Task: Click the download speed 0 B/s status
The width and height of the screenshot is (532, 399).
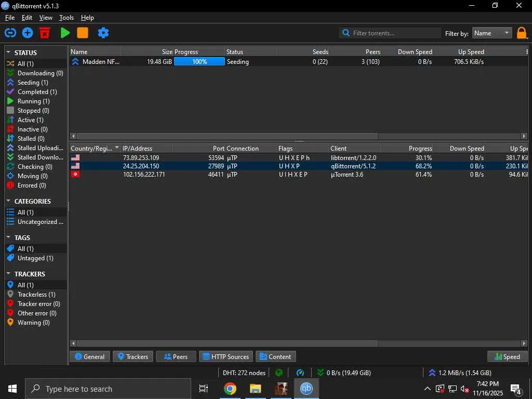Action: [x=344, y=373]
